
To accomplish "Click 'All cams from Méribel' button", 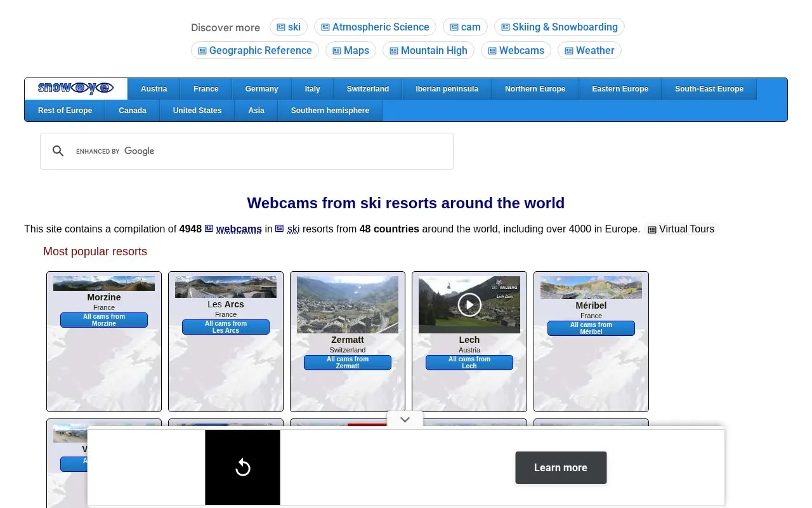I will click(591, 328).
